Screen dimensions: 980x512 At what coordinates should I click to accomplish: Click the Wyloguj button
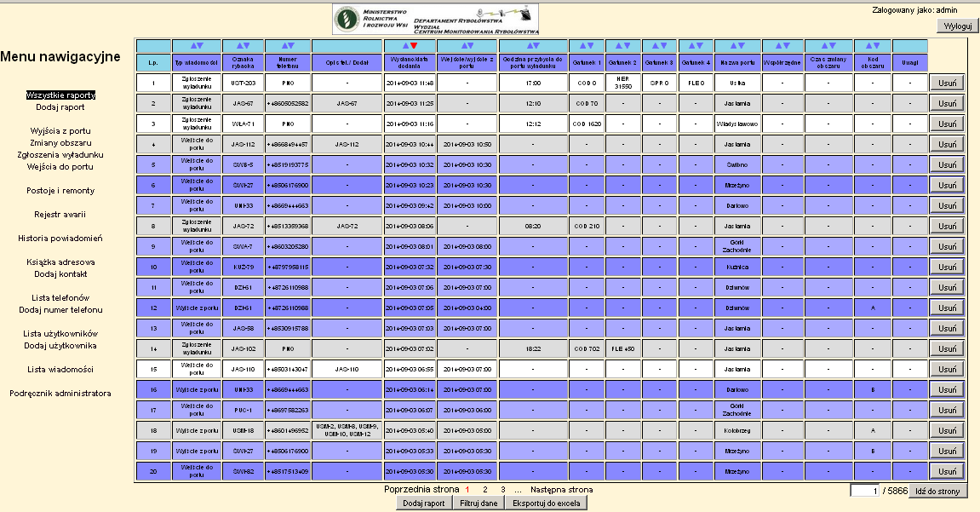pos(958,26)
